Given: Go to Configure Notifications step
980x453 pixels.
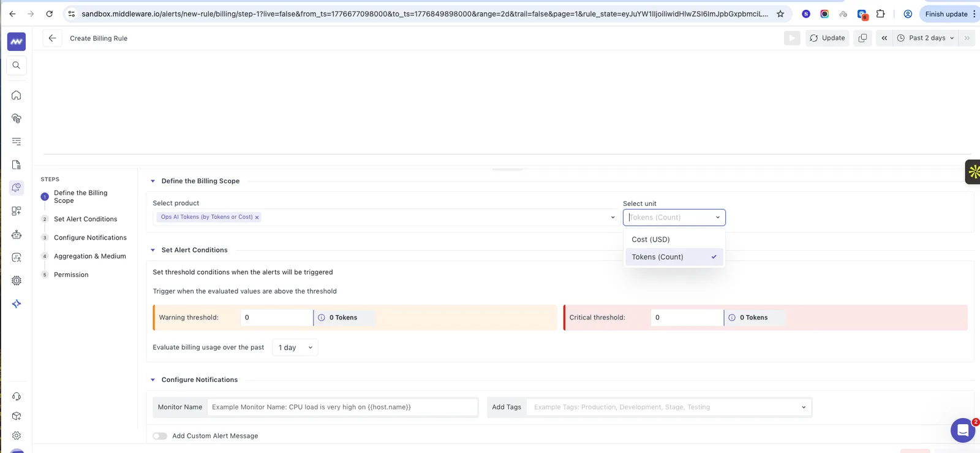Looking at the screenshot, I should (90, 238).
